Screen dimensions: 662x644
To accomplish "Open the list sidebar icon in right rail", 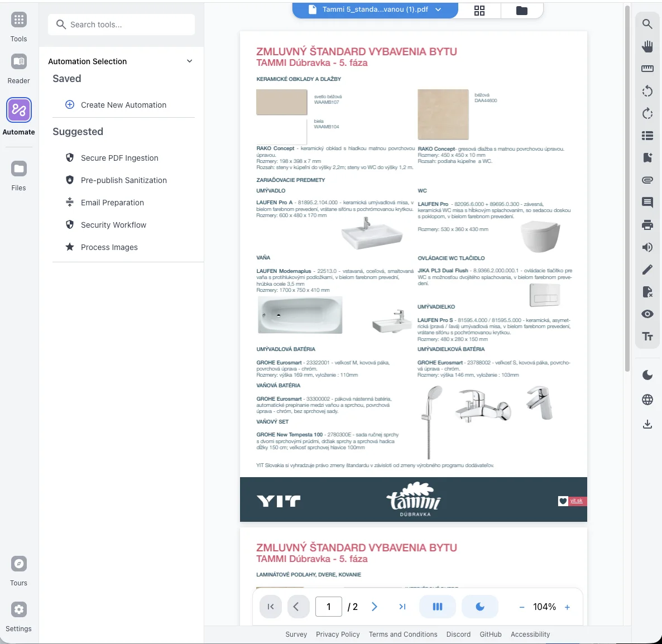I will click(647, 136).
